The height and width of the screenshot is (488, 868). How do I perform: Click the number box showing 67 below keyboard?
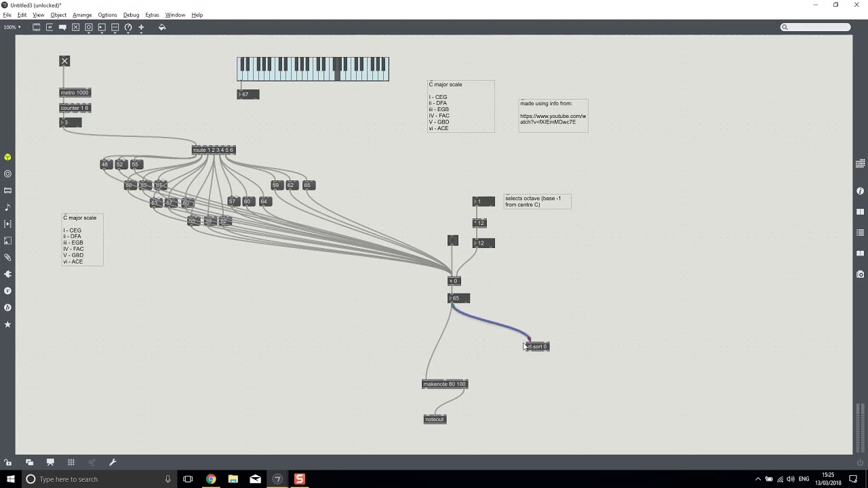click(x=248, y=94)
